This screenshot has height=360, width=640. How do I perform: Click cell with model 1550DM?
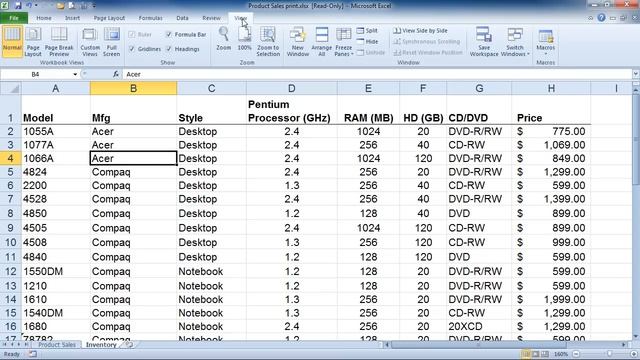point(56,271)
